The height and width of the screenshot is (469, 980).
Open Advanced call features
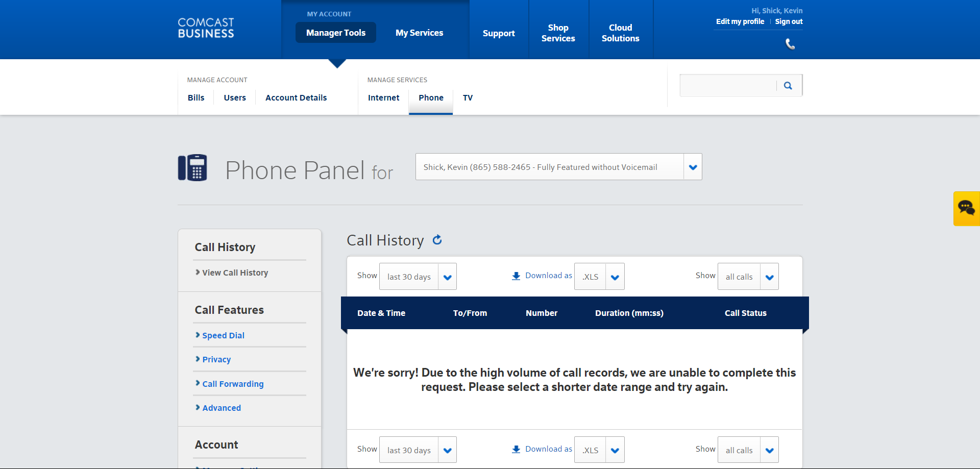[x=222, y=408]
